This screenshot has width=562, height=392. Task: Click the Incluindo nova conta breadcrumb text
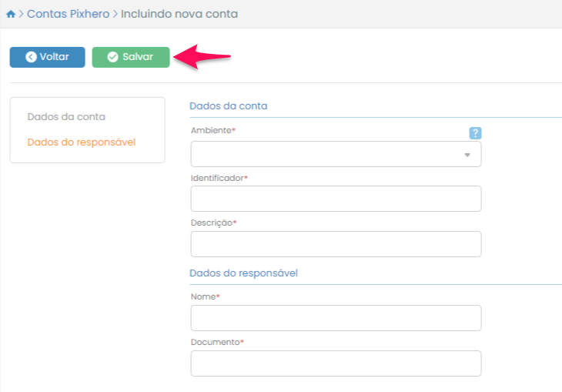click(179, 14)
